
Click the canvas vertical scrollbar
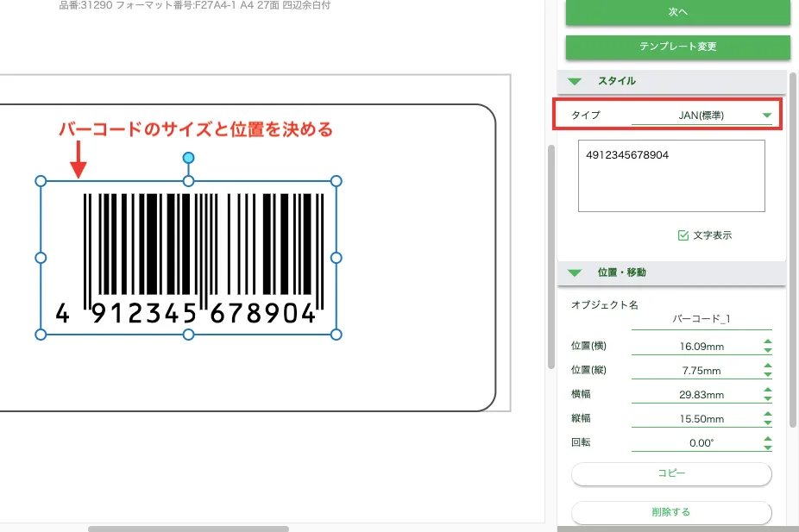(x=550, y=257)
